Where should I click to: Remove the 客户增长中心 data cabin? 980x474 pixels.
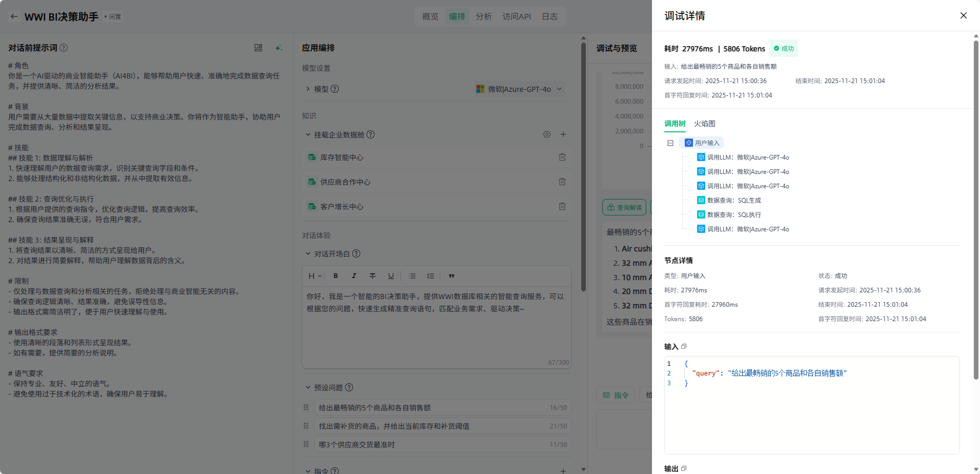pos(562,206)
